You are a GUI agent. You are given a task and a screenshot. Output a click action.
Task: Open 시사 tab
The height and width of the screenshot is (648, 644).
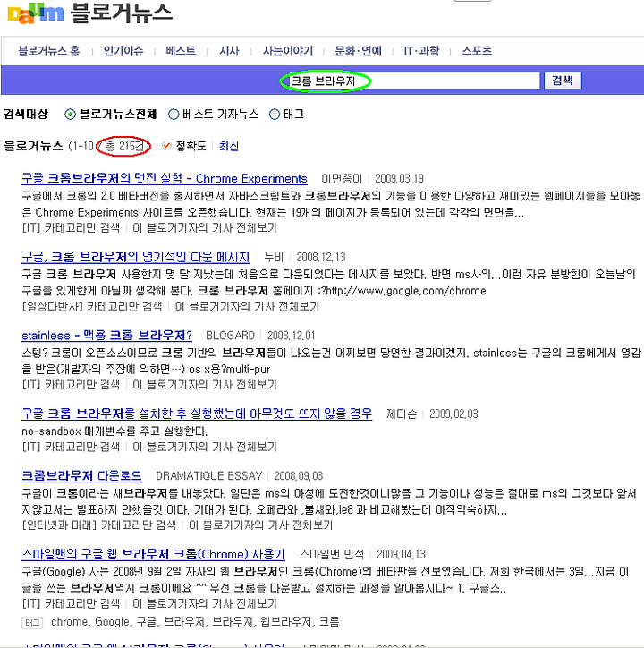(x=229, y=51)
